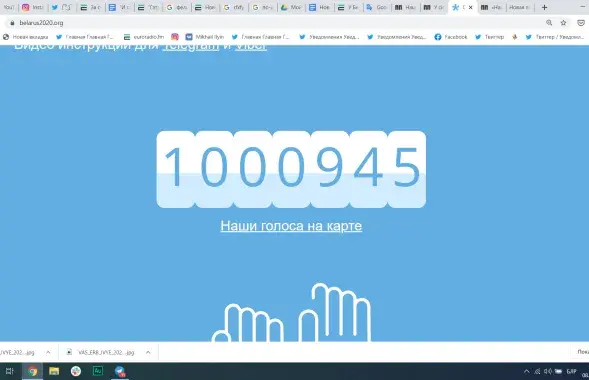589x380 pixels.
Task: Expand options for VAS_ERB jpg download
Action: (148, 352)
